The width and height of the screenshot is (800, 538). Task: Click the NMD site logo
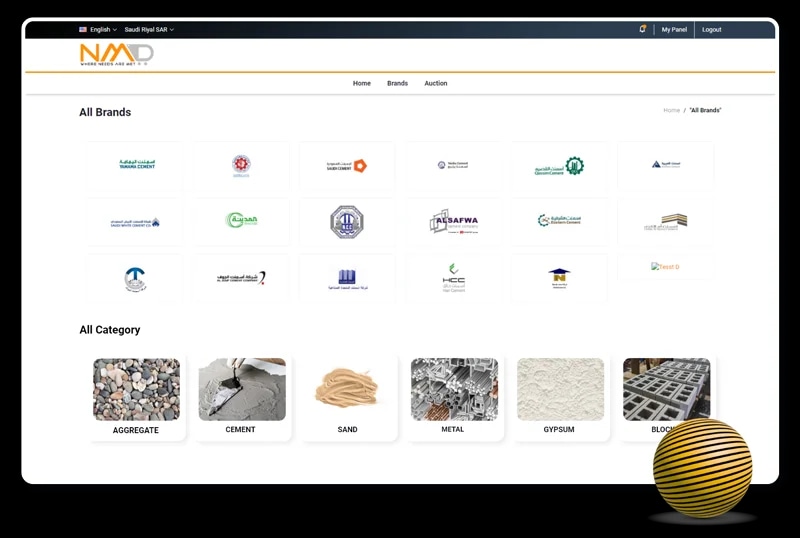point(117,55)
